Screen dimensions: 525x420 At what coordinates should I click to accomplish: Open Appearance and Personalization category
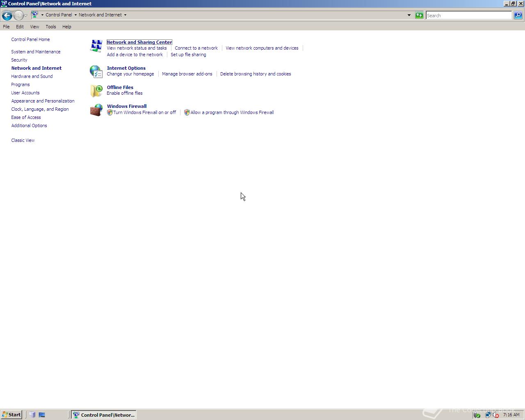tap(43, 101)
